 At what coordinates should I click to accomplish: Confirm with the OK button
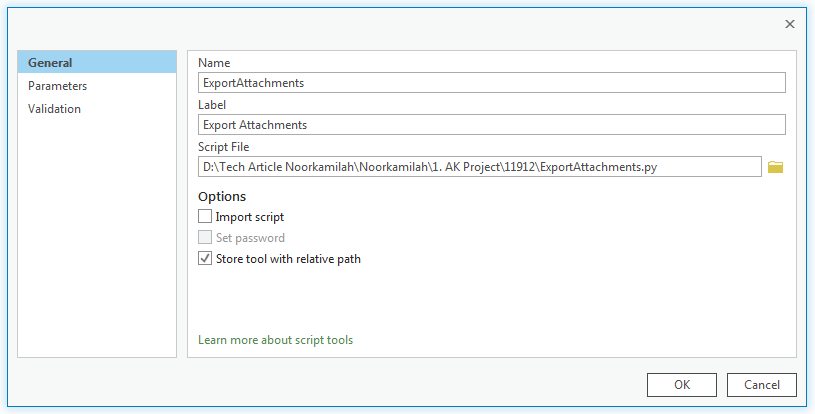point(681,385)
